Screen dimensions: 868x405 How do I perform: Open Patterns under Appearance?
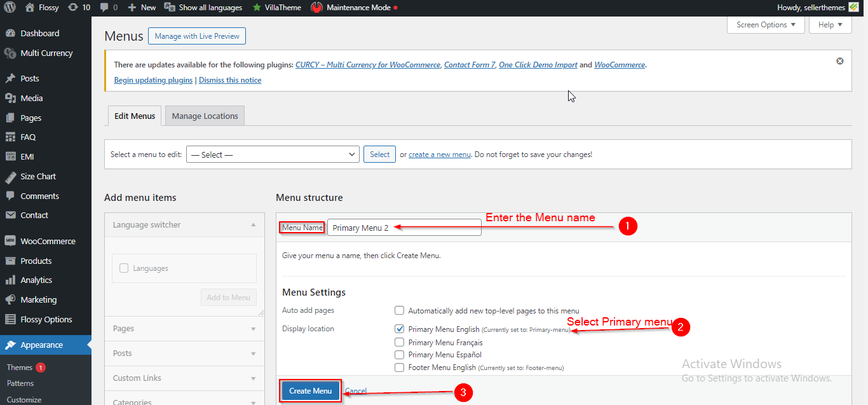point(20,383)
